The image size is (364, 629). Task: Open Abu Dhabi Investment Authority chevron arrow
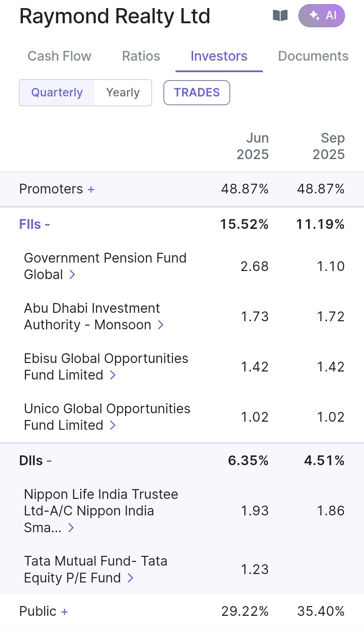pos(161,325)
